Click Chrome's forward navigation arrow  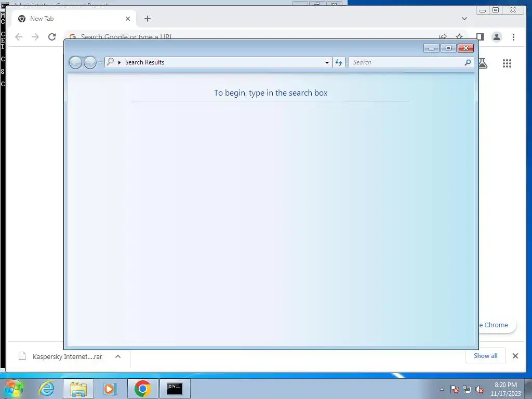35,37
